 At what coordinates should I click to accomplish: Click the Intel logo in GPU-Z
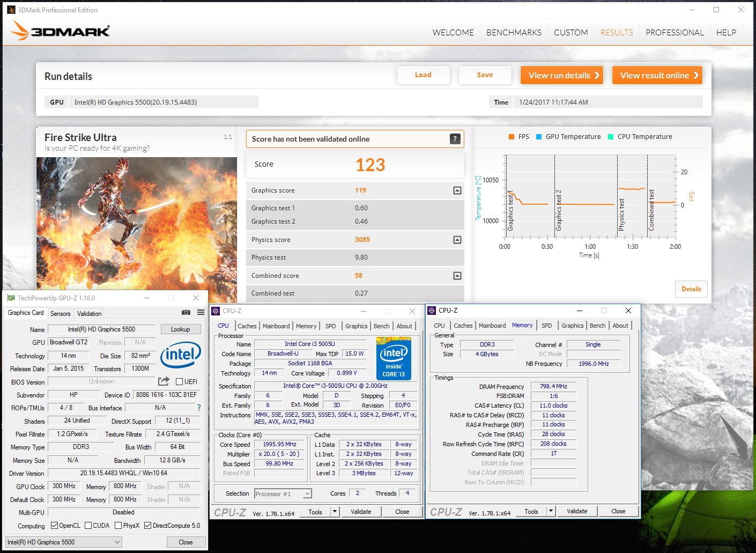click(181, 355)
